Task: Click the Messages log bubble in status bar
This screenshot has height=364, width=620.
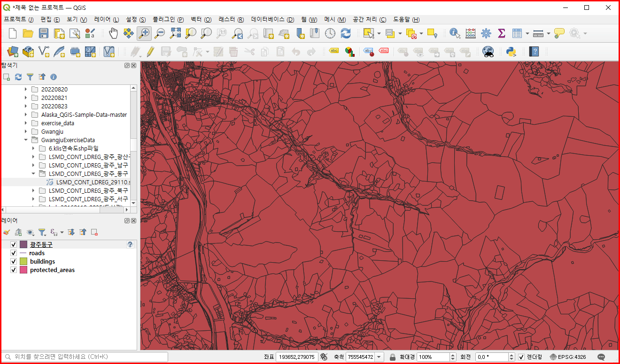Action: (601, 357)
